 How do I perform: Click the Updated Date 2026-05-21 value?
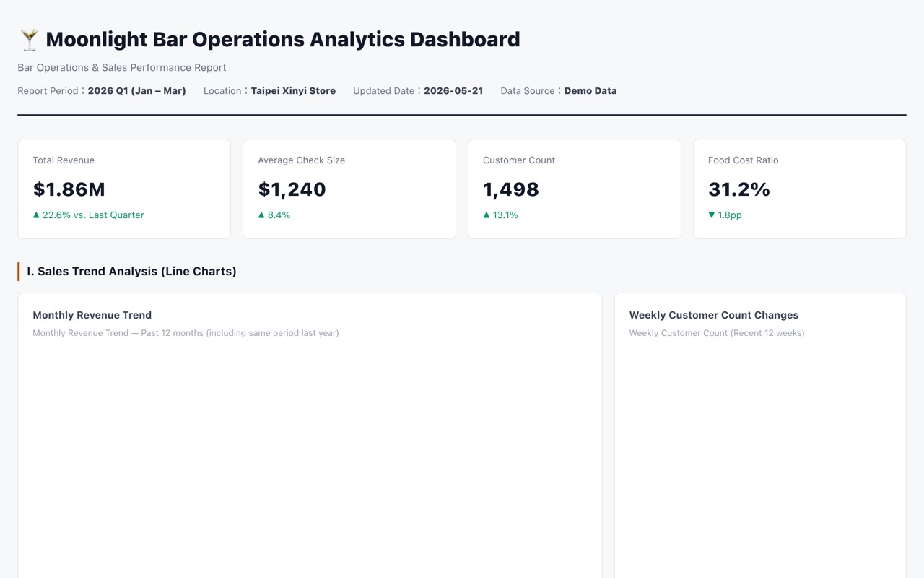click(x=453, y=91)
